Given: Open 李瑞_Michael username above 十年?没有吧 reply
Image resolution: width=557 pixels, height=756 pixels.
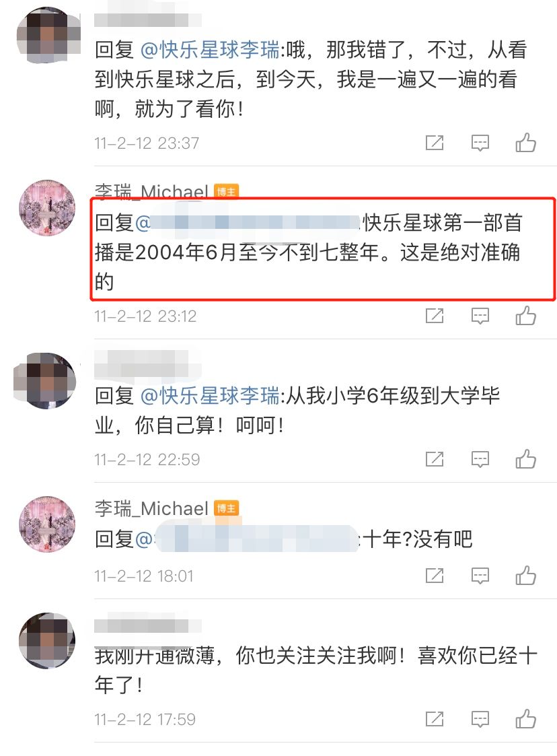Looking at the screenshot, I should (151, 508).
